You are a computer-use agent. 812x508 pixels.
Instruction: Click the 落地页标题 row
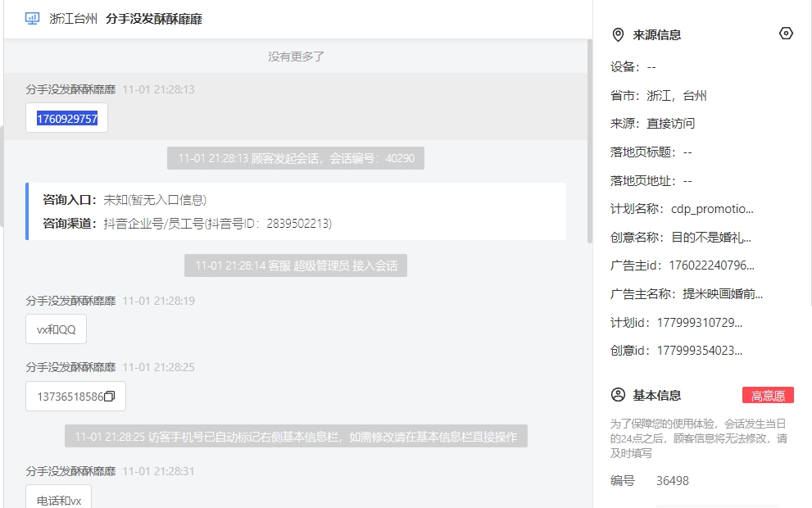tap(651, 152)
